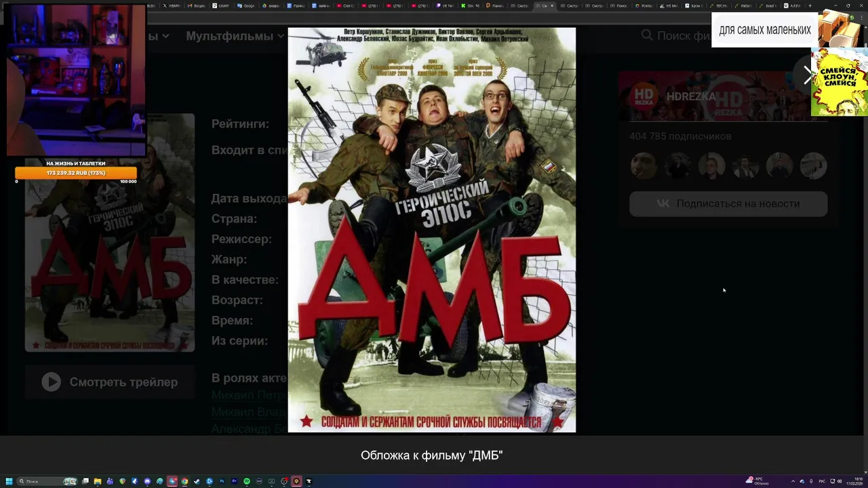Expand the Мультфильмы menu dropdown
Viewport: 868px width, 488px height.
[235, 36]
